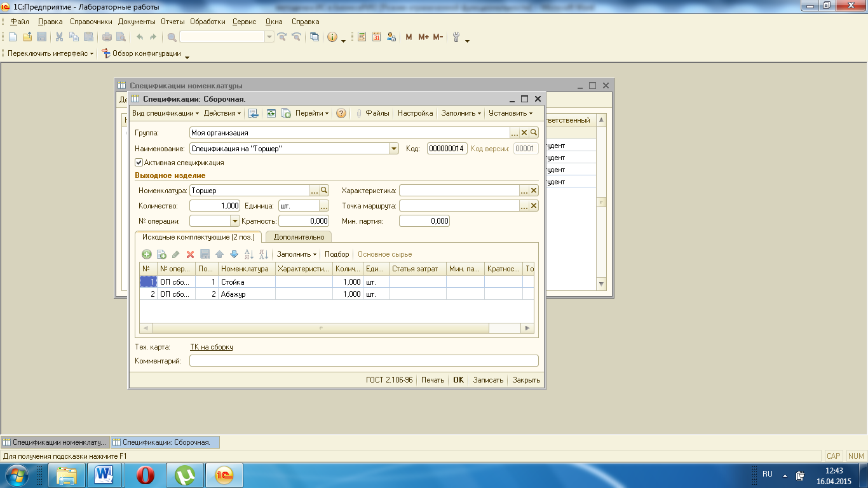Image resolution: width=868 pixels, height=488 pixels.
Task: Click the Обзор конфигурации button
Action: 141,53
